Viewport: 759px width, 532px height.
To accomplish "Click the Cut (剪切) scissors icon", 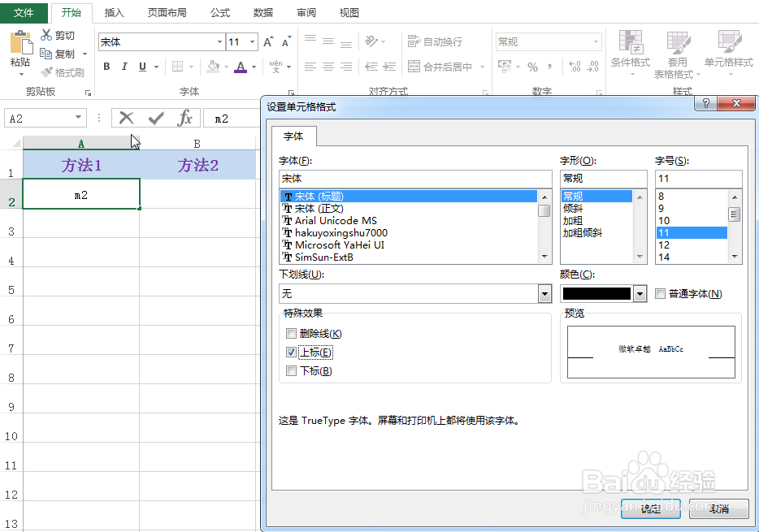I will tap(46, 36).
